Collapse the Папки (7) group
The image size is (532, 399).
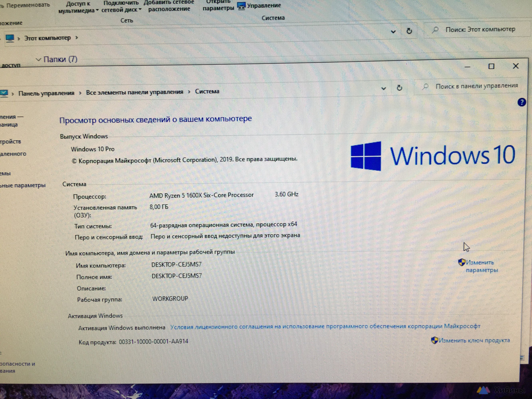point(38,59)
